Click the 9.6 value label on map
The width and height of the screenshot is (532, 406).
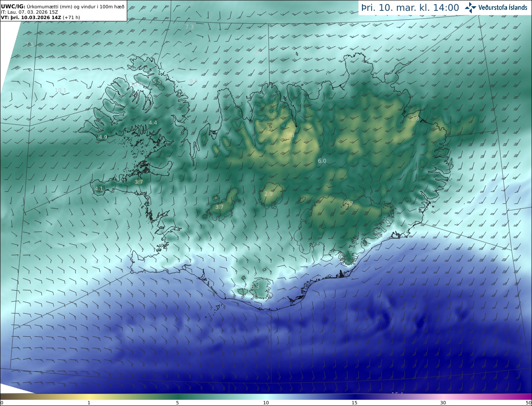(193, 81)
